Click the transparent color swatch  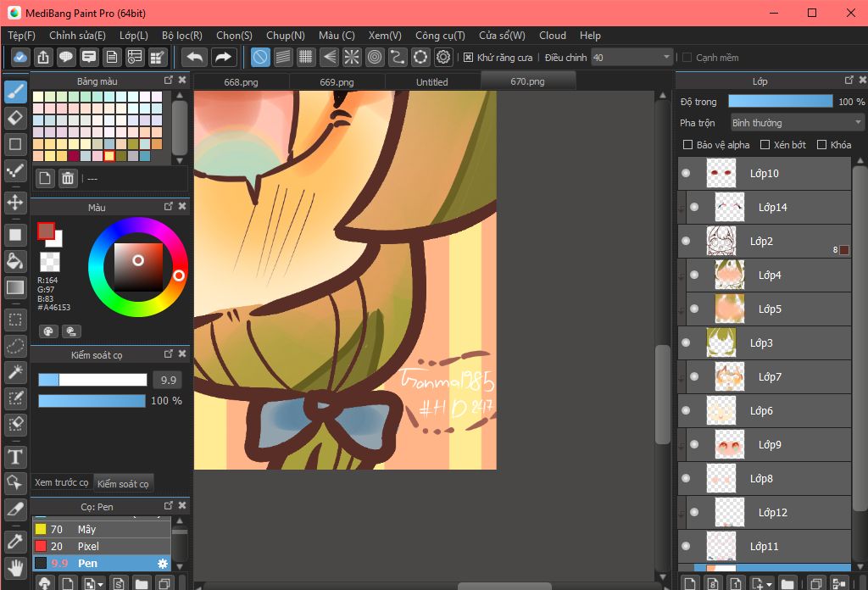click(x=50, y=262)
